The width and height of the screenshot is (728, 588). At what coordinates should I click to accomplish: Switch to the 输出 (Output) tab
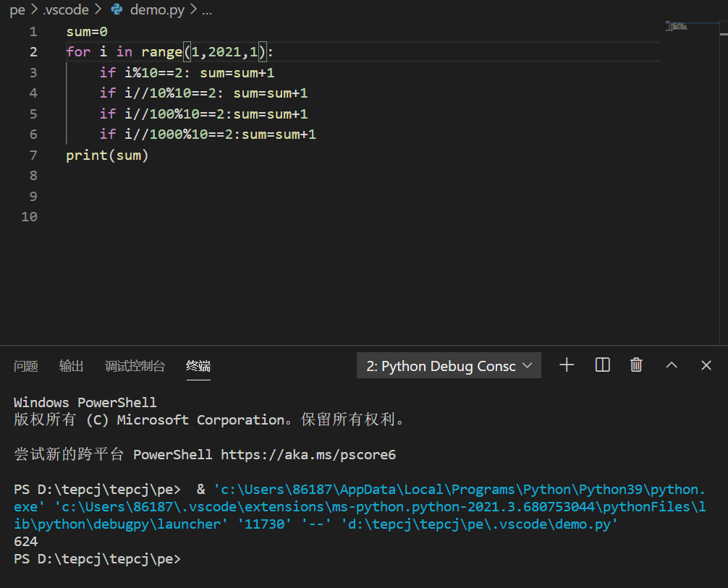pyautogui.click(x=71, y=366)
